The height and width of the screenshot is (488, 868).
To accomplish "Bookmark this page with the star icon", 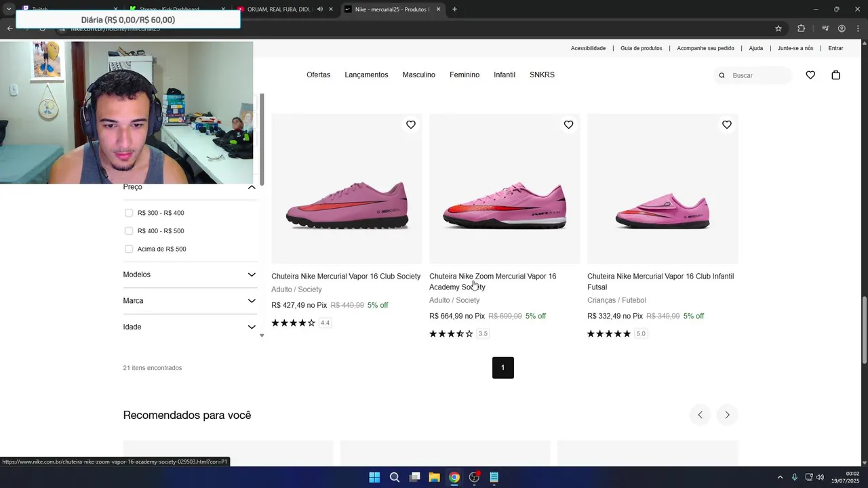I will pos(778,28).
